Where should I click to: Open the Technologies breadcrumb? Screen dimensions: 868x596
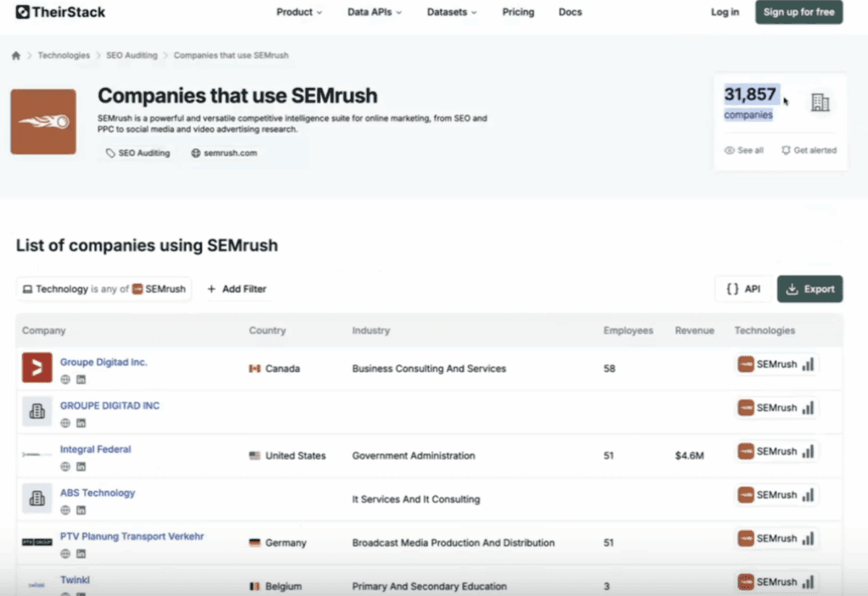[x=64, y=55]
